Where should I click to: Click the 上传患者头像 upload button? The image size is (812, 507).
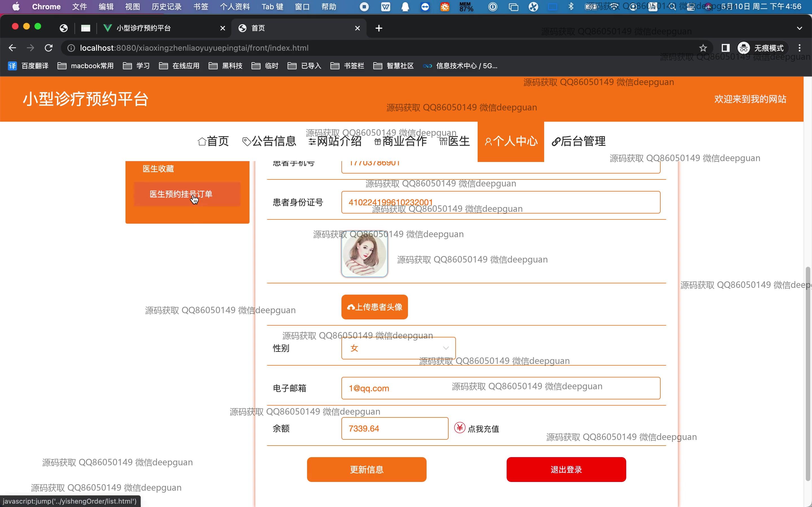(x=374, y=307)
